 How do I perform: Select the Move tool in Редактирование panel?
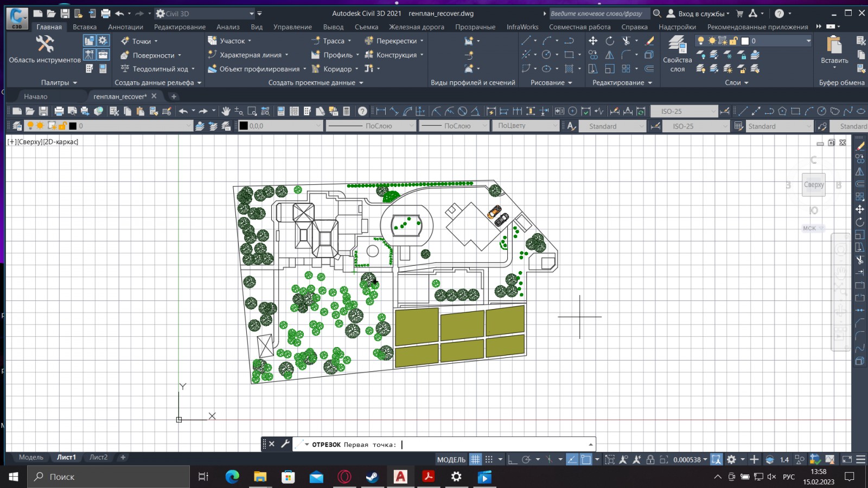point(593,41)
